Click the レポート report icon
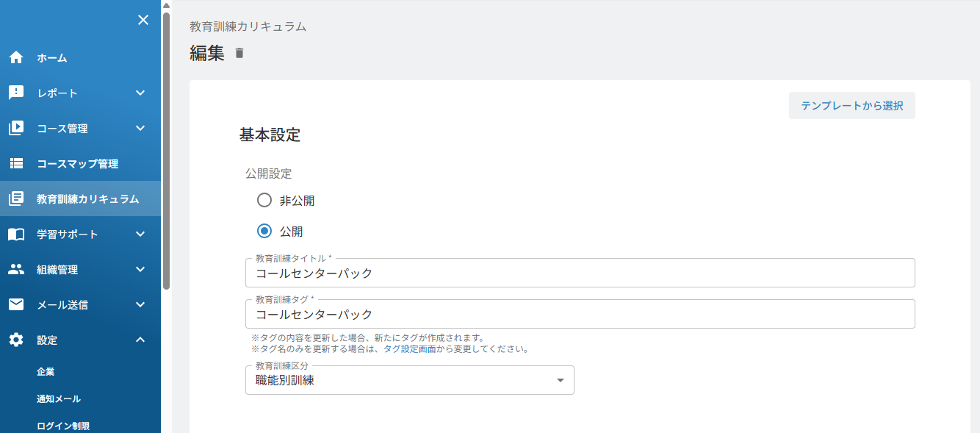Viewport: 980px width, 433px height. pyautogui.click(x=16, y=93)
